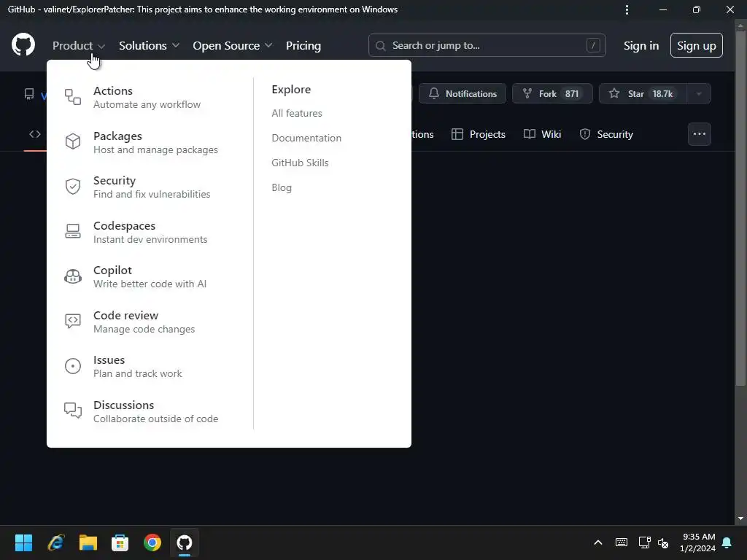Click the network display tray icon
The image size is (747, 560).
[645, 542]
